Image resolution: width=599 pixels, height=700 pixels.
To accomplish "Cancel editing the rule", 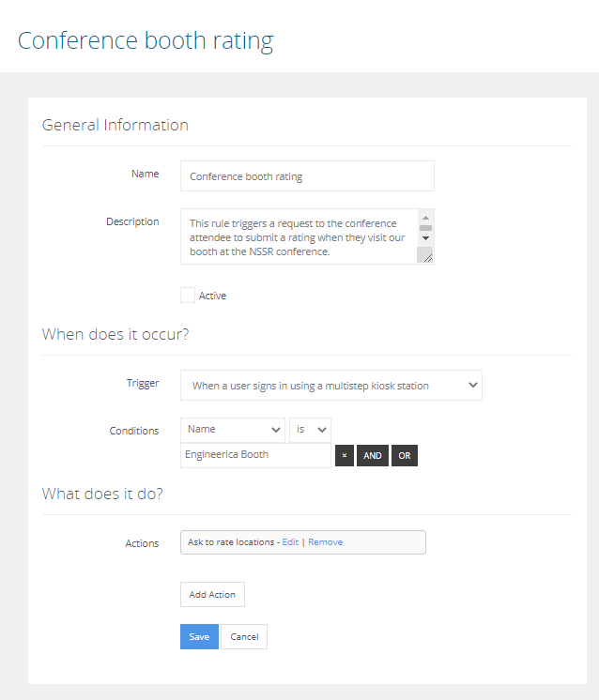I will pos(244,636).
